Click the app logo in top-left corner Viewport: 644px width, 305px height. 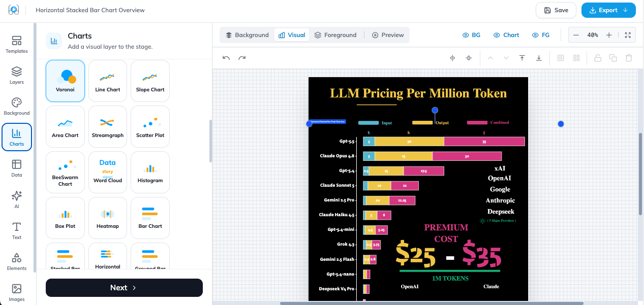coord(14,10)
